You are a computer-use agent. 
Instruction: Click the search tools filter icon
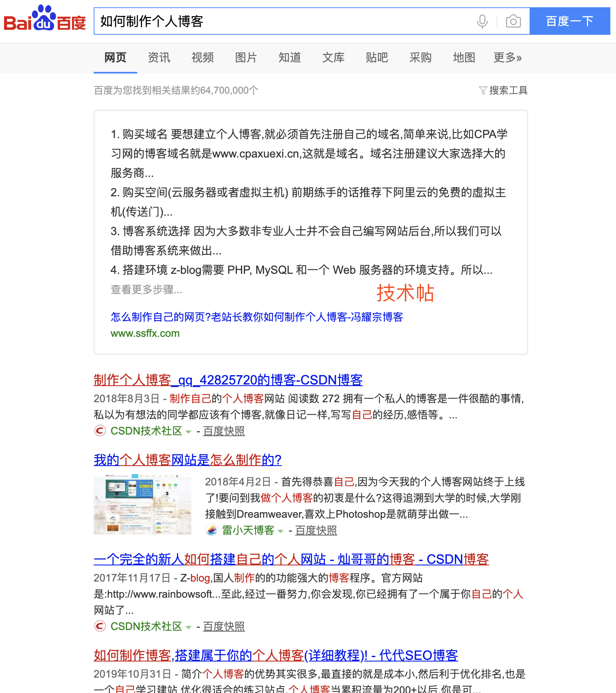(483, 90)
